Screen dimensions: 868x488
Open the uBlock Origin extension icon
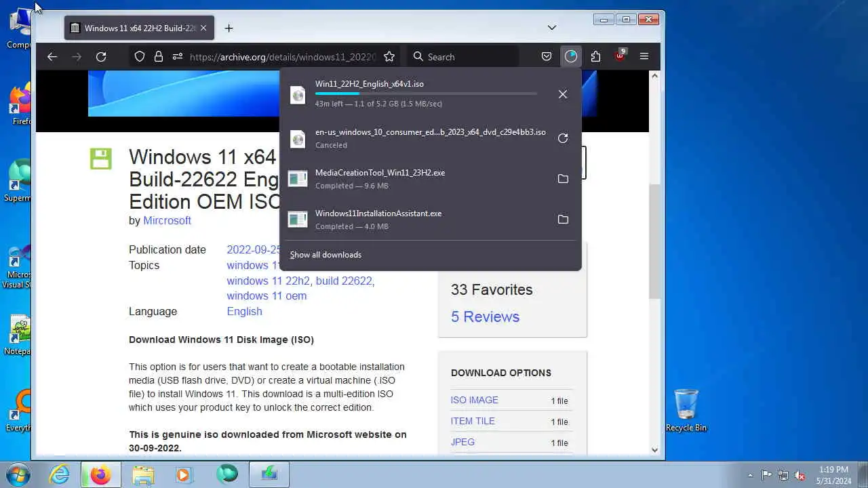[x=620, y=57]
